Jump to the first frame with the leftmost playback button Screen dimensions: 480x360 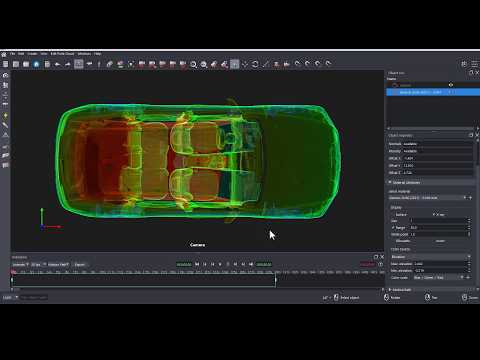click(x=197, y=264)
